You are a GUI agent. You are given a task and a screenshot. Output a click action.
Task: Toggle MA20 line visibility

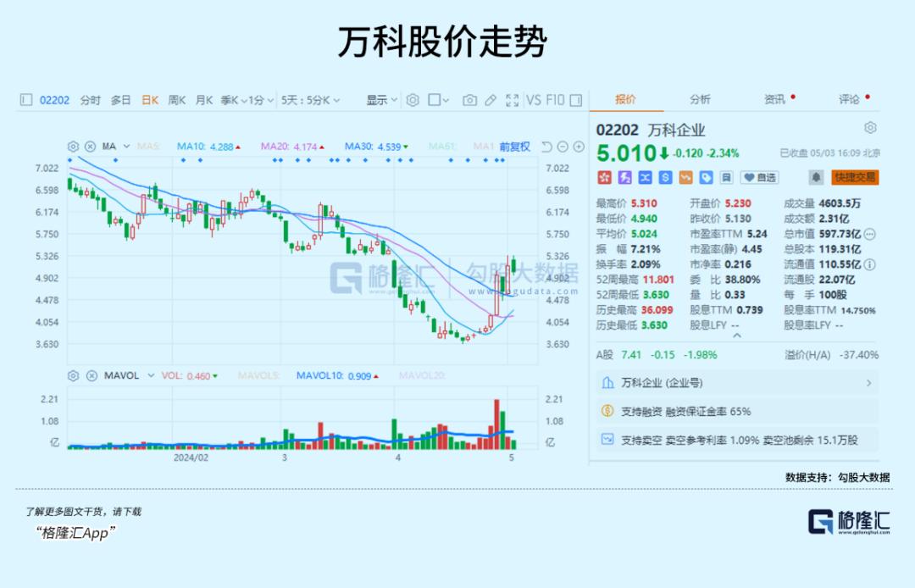tap(292, 147)
